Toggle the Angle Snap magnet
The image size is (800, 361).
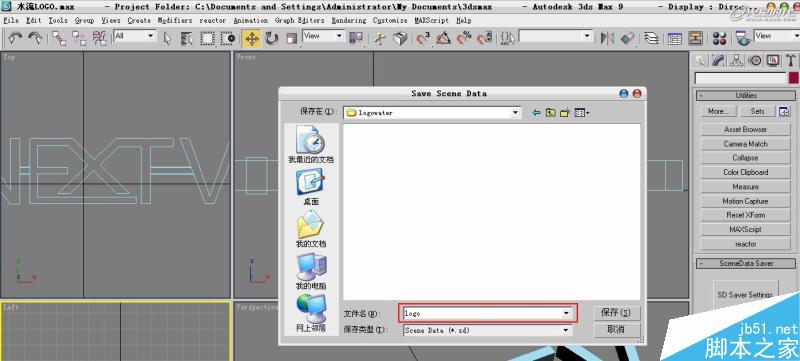pos(443,38)
